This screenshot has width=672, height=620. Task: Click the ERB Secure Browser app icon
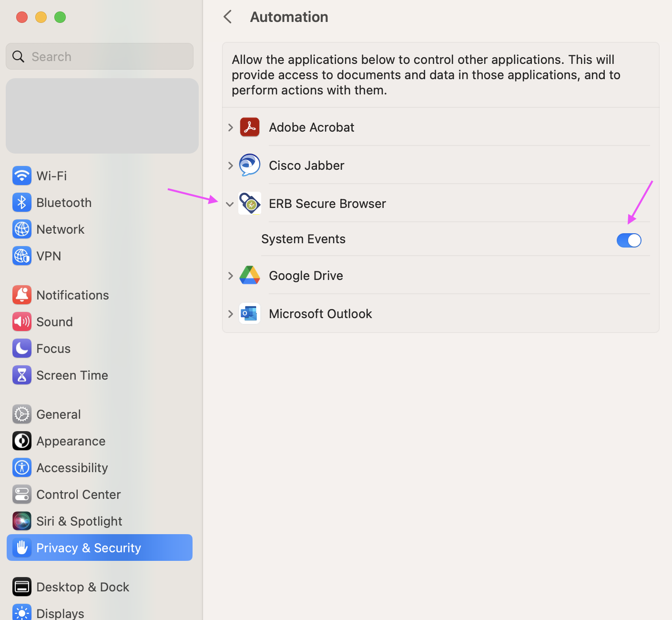point(250,203)
